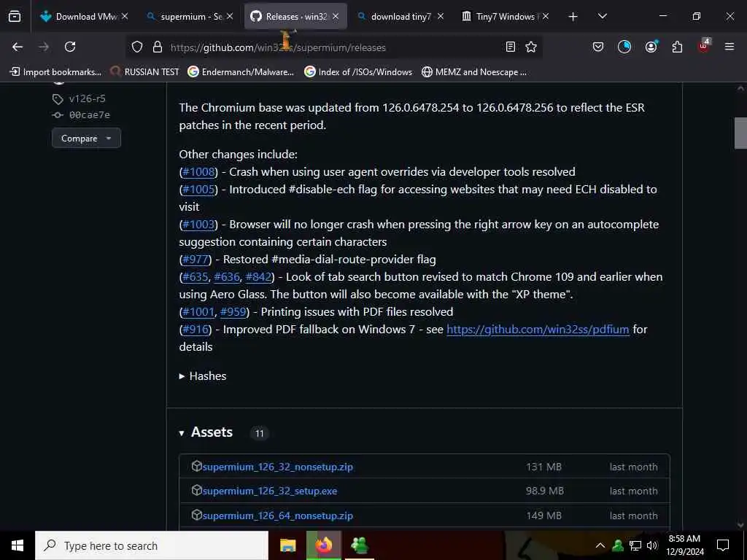This screenshot has height=560, width=747.
Task: Bookmark this page with the star icon
Action: 531,47
